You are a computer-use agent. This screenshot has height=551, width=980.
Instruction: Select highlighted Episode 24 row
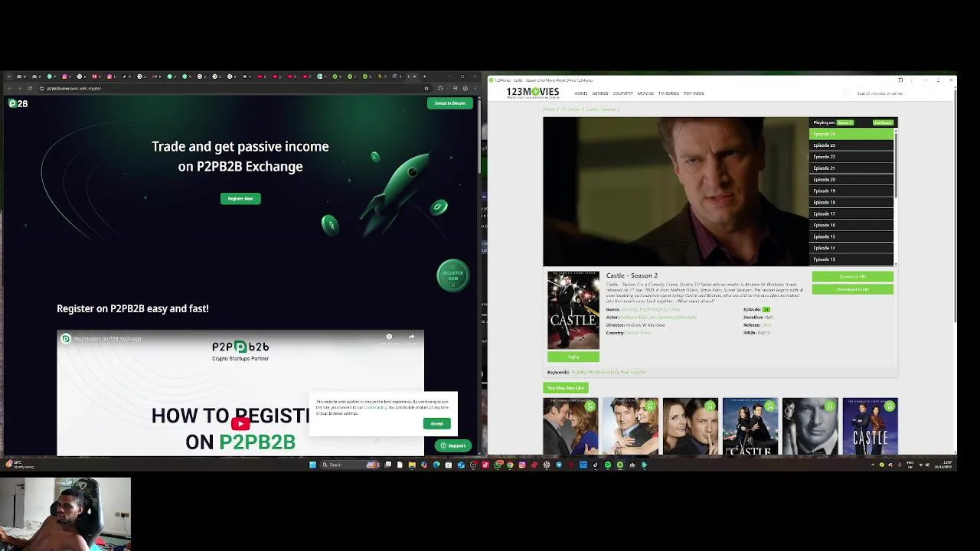coord(851,134)
